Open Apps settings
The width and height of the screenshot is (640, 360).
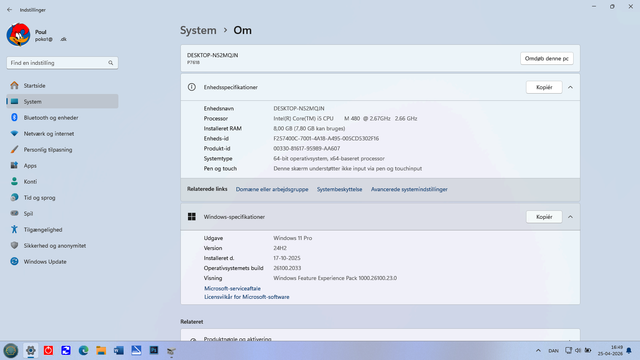click(x=62, y=165)
